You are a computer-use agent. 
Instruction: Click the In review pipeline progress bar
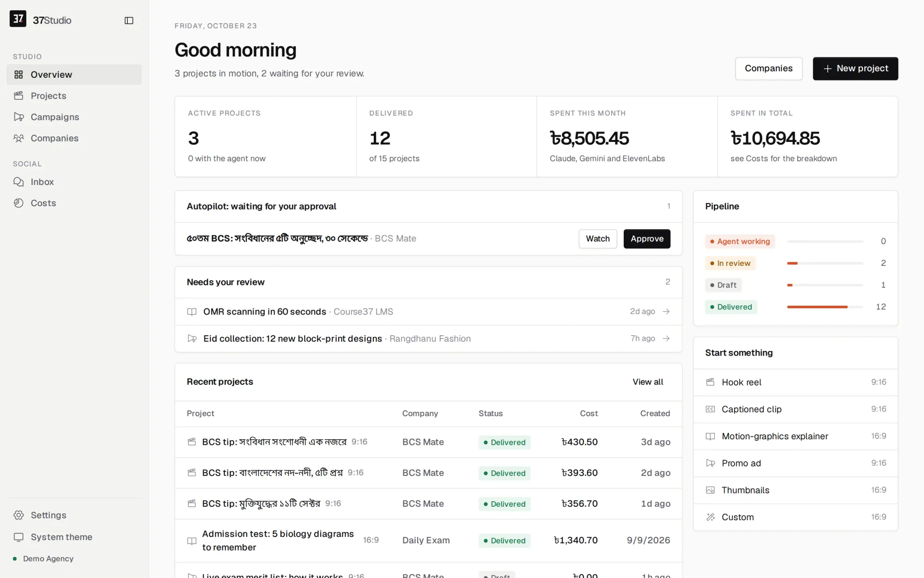coord(825,263)
